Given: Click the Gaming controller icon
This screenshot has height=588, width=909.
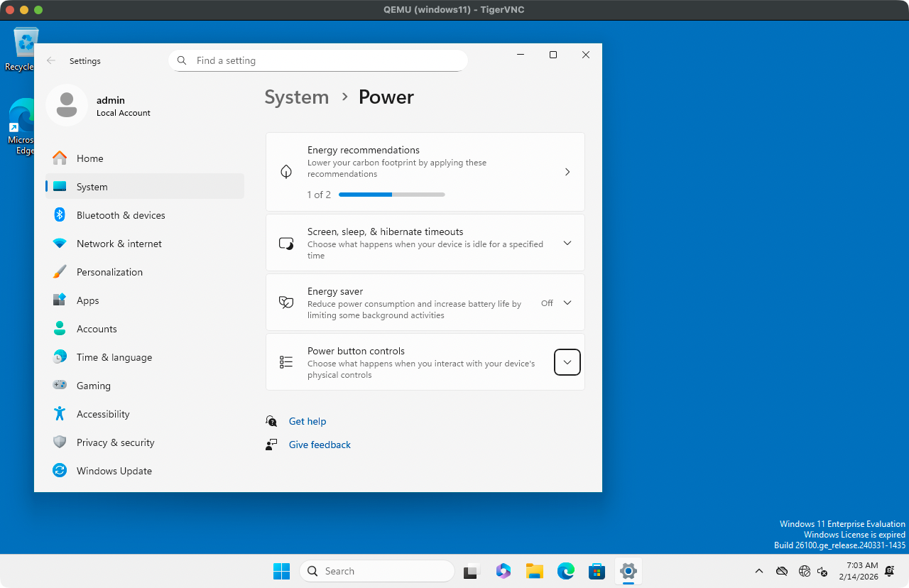Looking at the screenshot, I should 60,386.
